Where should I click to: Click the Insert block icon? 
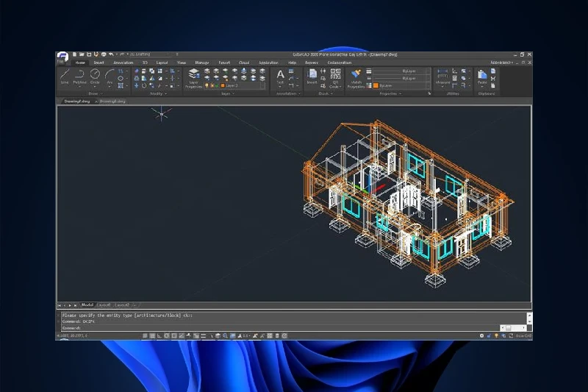(312, 76)
